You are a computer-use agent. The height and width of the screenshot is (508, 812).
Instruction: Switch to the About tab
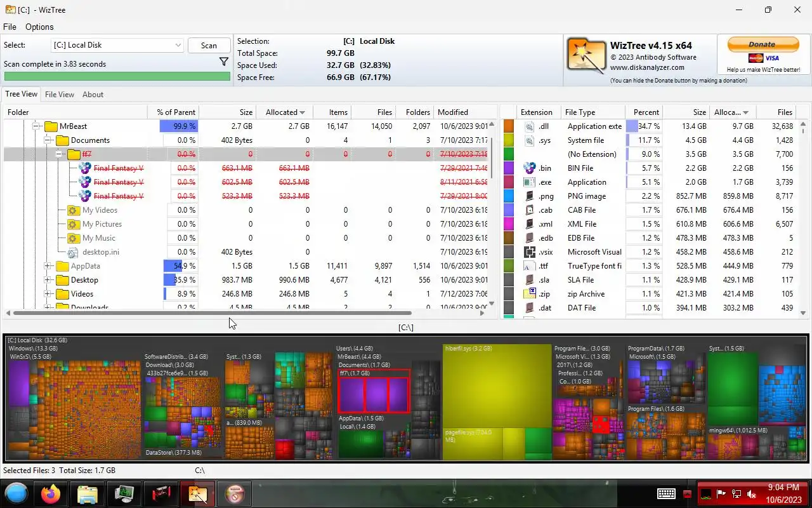93,94
